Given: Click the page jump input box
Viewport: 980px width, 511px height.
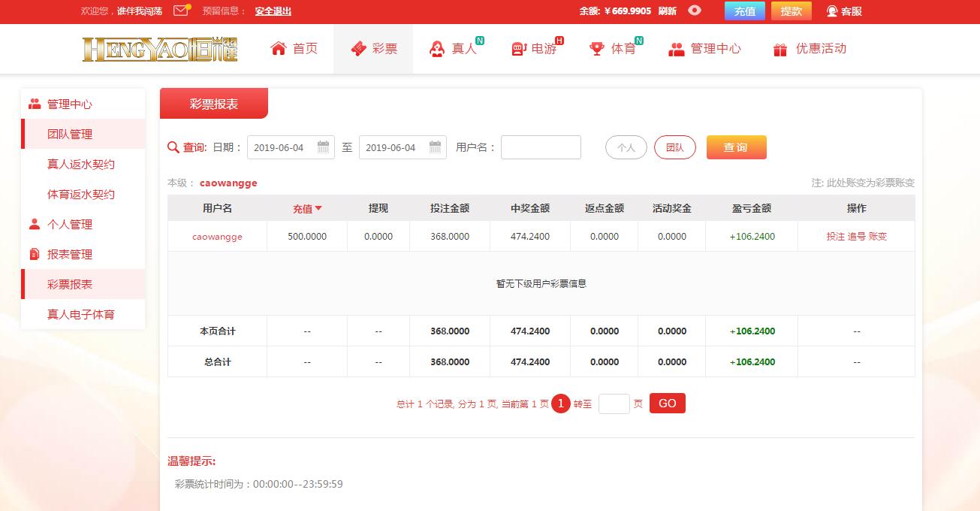Looking at the screenshot, I should [614, 404].
